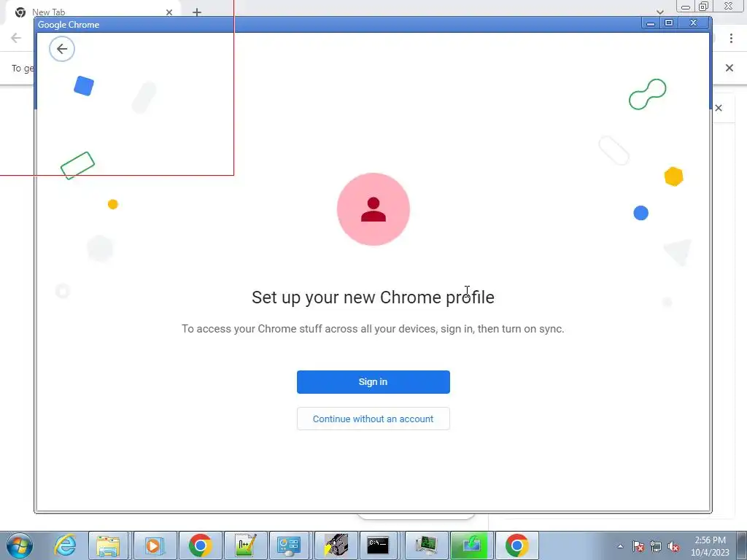Show hidden system tray icons
This screenshot has height=560, width=747.
click(620, 546)
